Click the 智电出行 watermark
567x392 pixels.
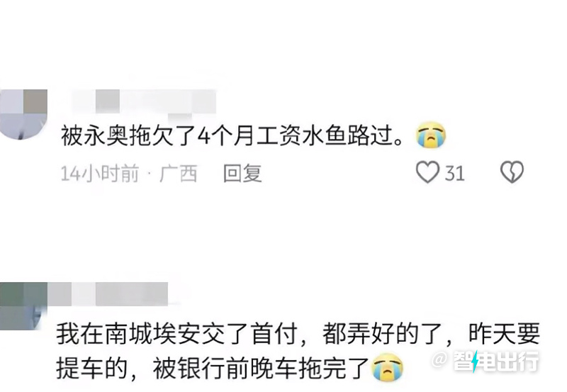point(485,361)
